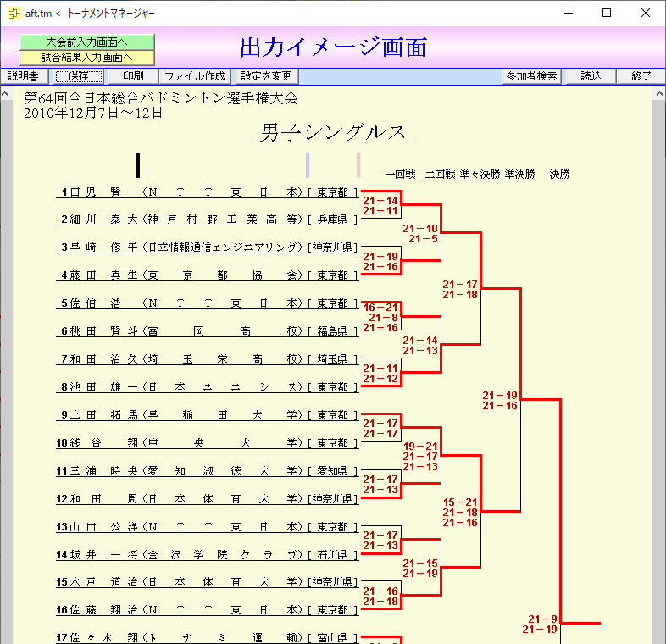Click the 男子シングルス heading
The width and height of the screenshot is (666, 644).
coord(334,132)
